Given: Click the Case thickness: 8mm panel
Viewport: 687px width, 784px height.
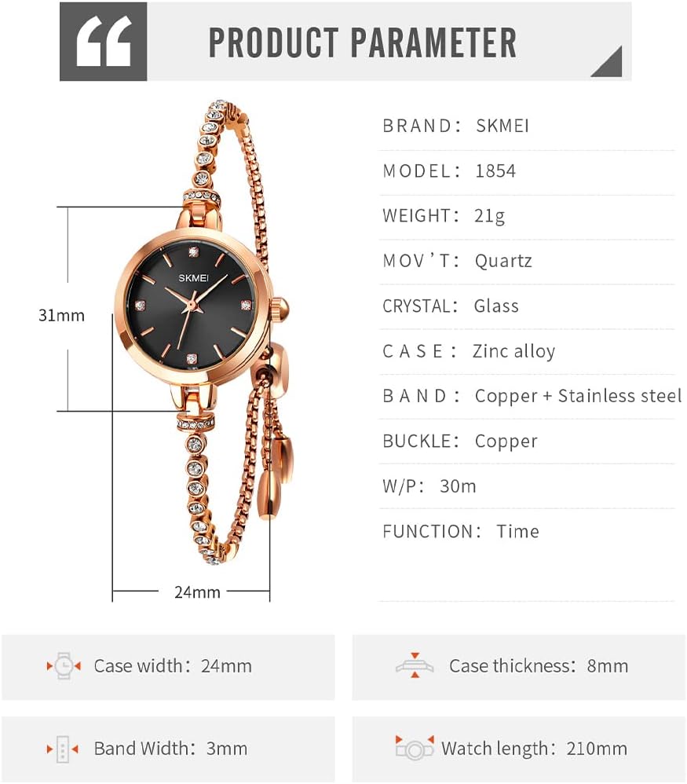Looking at the screenshot, I should pos(519,667).
